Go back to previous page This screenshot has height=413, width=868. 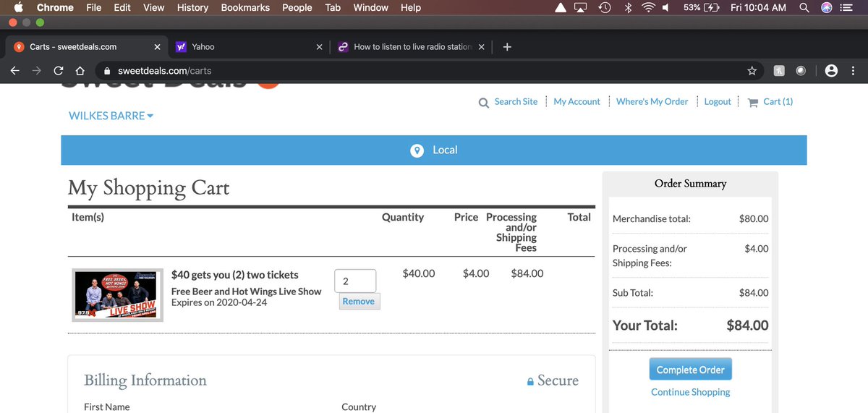(x=14, y=71)
